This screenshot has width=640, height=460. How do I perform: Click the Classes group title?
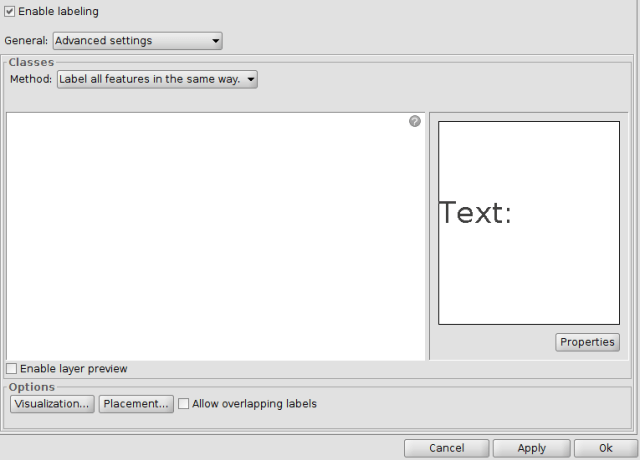click(x=31, y=62)
